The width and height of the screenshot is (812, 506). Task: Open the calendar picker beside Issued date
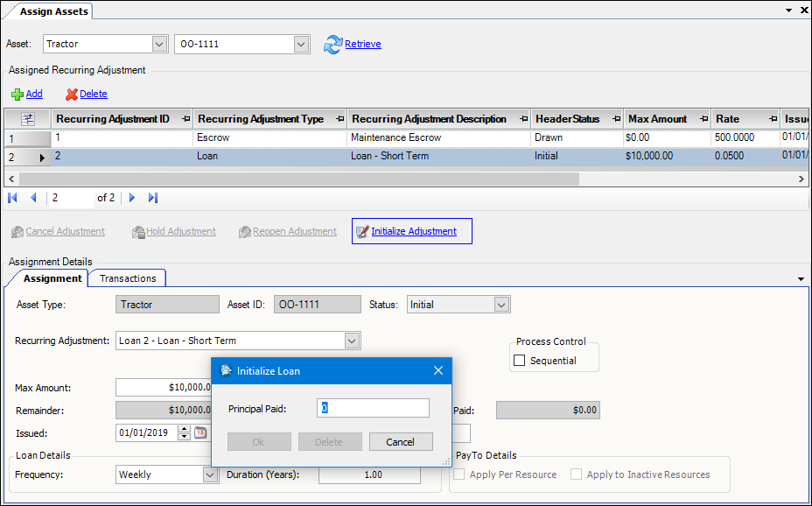pyautogui.click(x=200, y=432)
